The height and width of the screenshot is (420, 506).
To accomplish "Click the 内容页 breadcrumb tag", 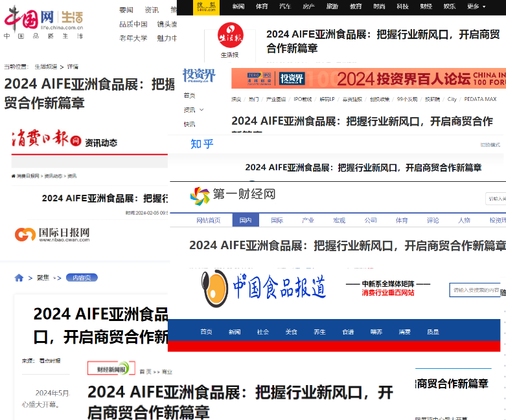I will point(82,278).
